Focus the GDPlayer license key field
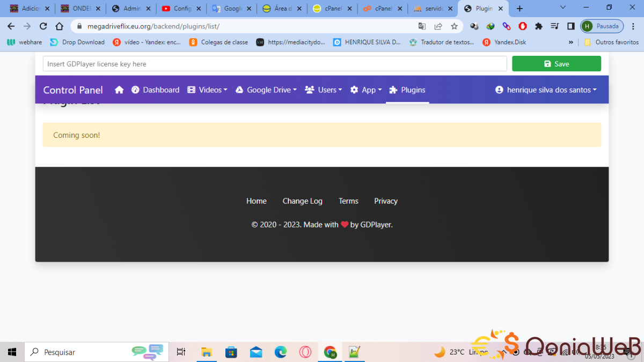This screenshot has width=644, height=362. (x=275, y=64)
